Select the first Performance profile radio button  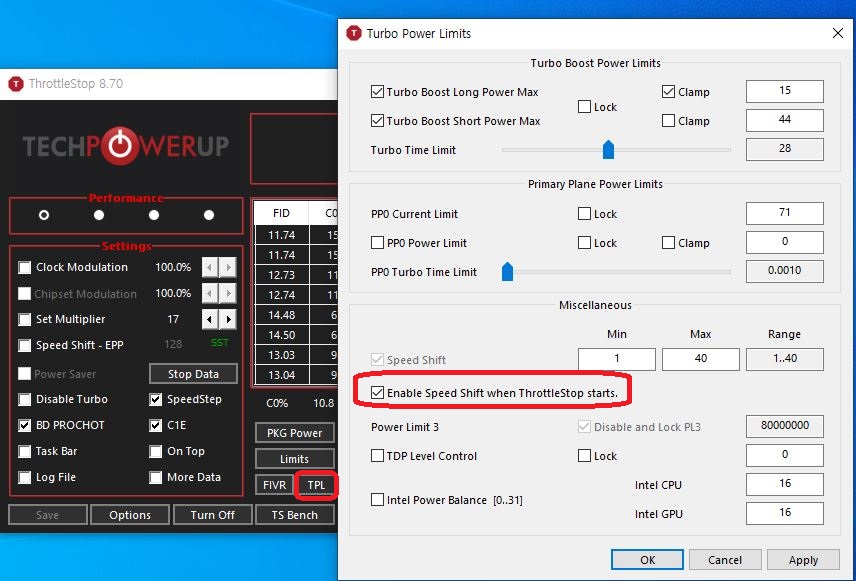(x=44, y=215)
